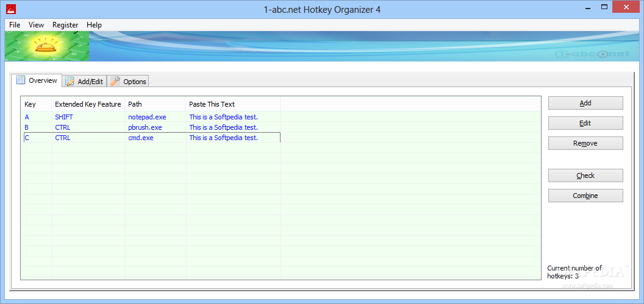The image size is (644, 304).
Task: Click the Add/Edit tab's notepad icon
Action: pyautogui.click(x=70, y=81)
